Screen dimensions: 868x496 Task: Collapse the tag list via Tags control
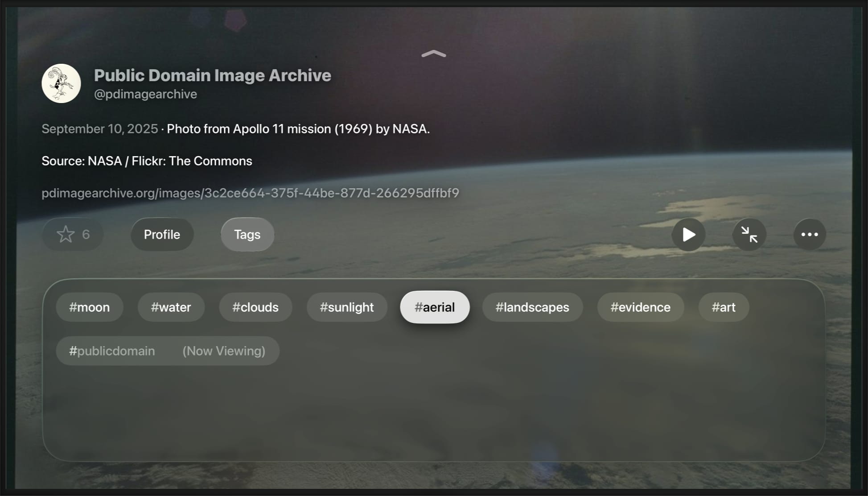click(x=247, y=234)
